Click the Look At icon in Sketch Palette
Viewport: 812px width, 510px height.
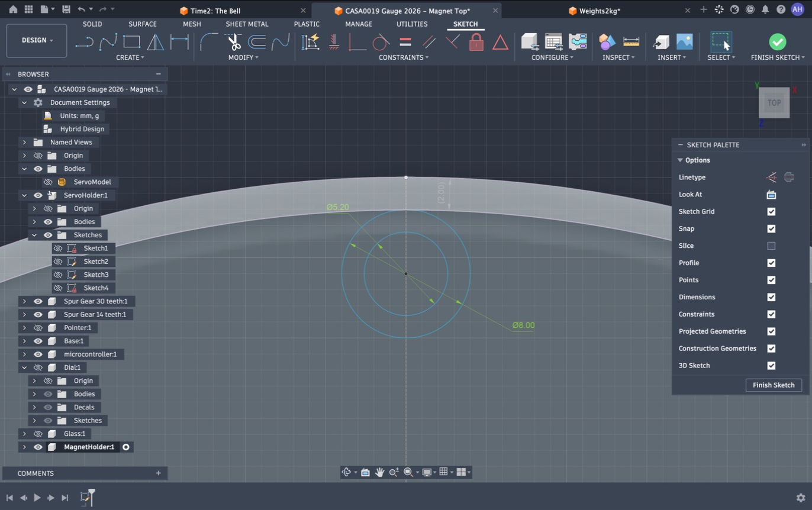pos(771,195)
